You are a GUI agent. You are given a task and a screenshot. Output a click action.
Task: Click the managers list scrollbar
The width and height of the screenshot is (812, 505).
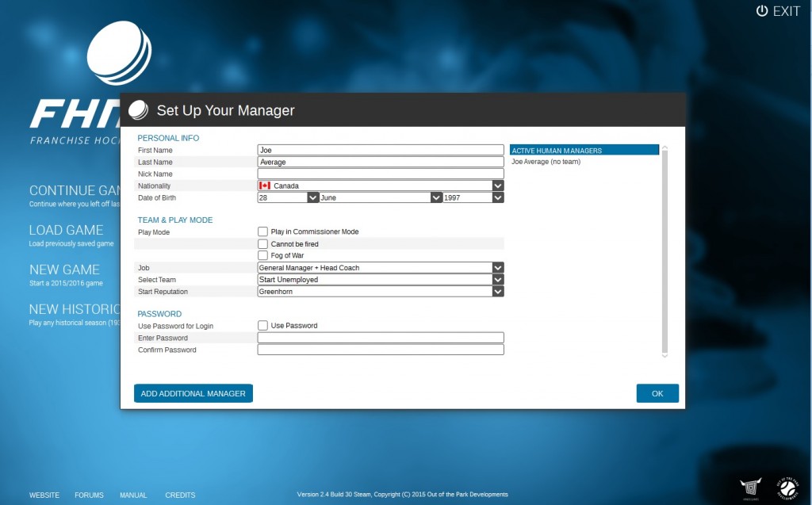tap(665, 252)
